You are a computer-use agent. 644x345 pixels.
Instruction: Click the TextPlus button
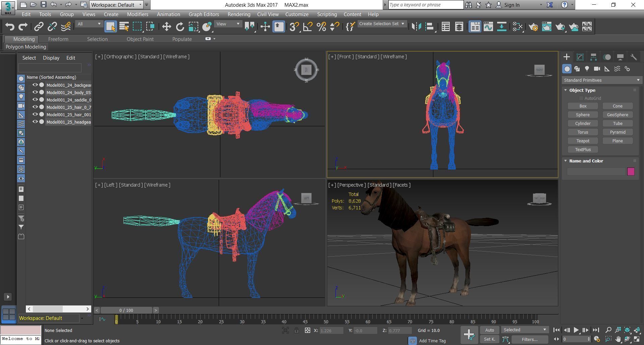583,149
